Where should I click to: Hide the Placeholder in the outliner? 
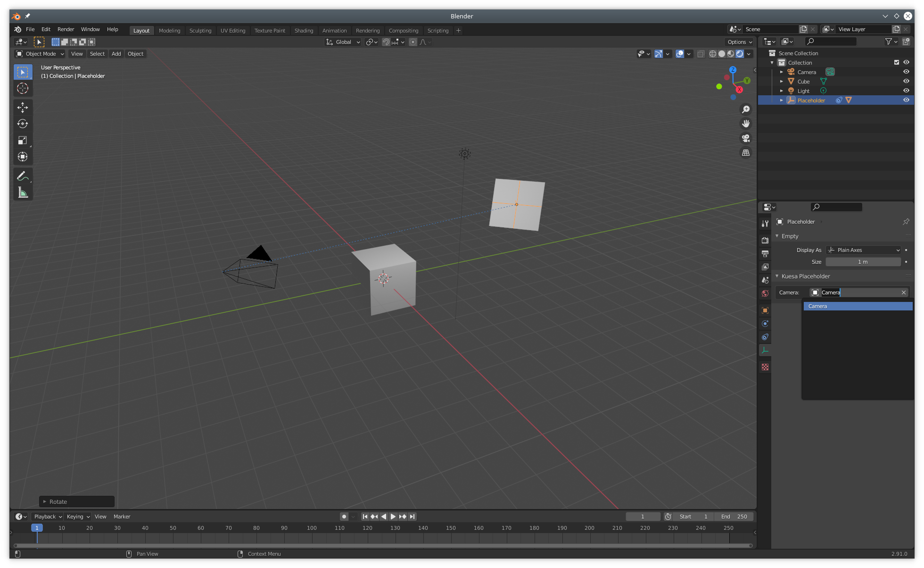coord(906,100)
